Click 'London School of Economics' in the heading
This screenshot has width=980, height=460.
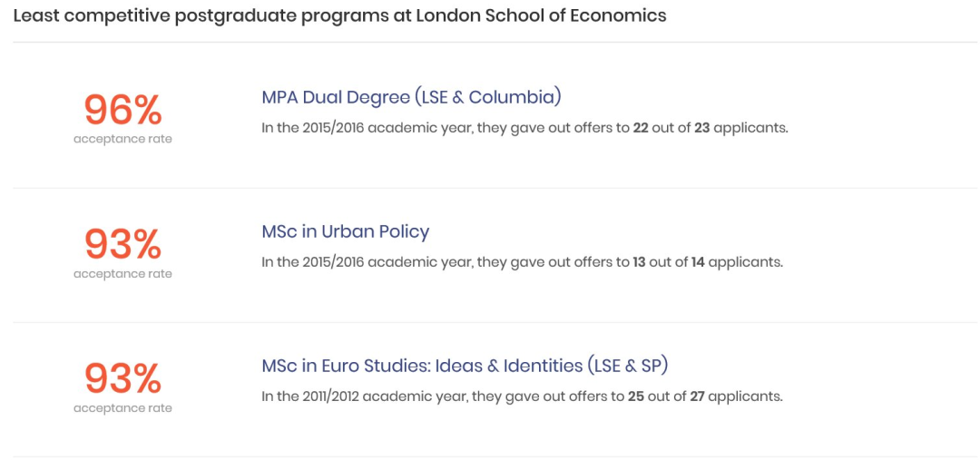[532, 16]
